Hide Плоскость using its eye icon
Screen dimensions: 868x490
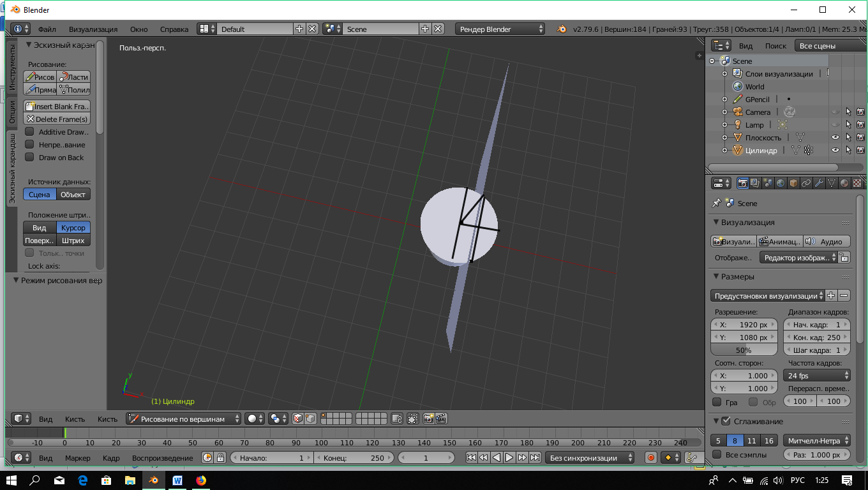(x=835, y=138)
